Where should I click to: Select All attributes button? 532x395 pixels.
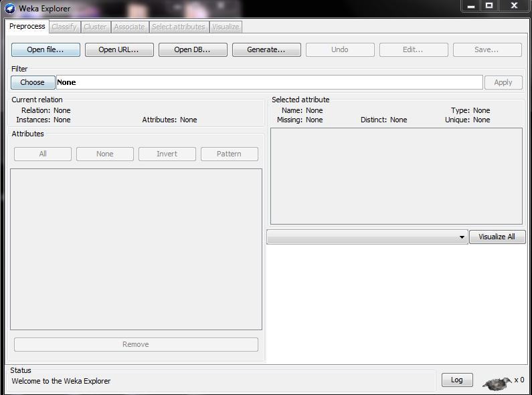pos(43,154)
